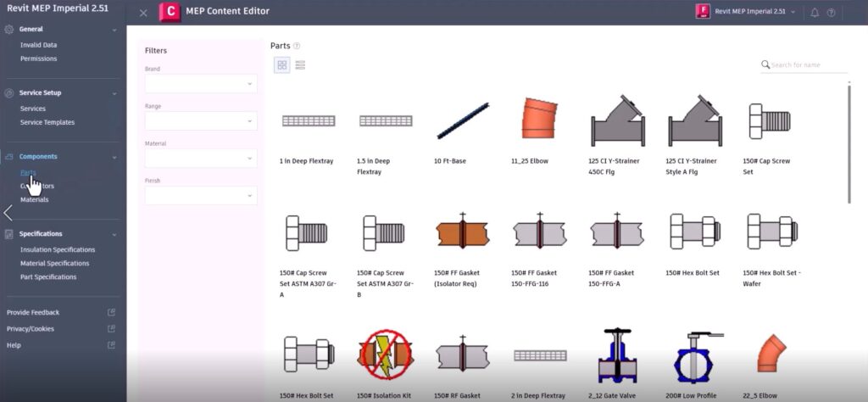Viewport: 868px width, 402px height.
Task: Select the 10 Ft-Base part thumbnail
Action: (463, 120)
